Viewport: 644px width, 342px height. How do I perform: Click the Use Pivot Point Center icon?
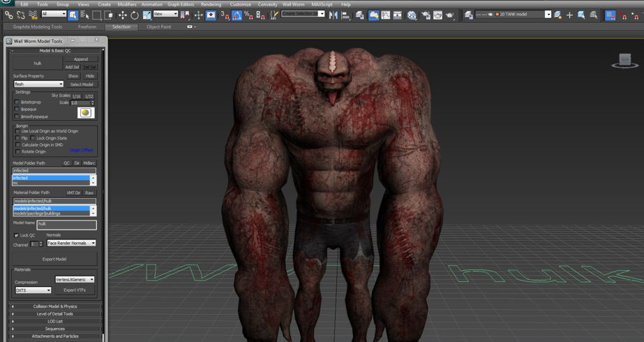tap(185, 15)
